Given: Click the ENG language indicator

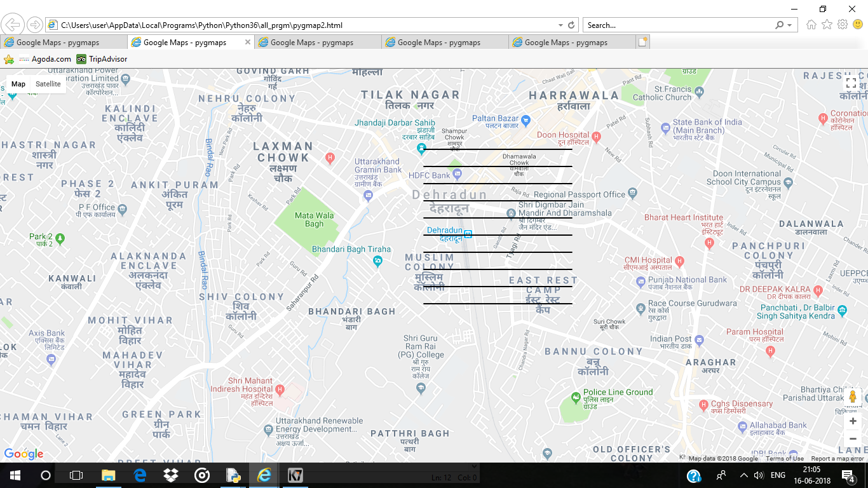Looking at the screenshot, I should click(x=778, y=475).
